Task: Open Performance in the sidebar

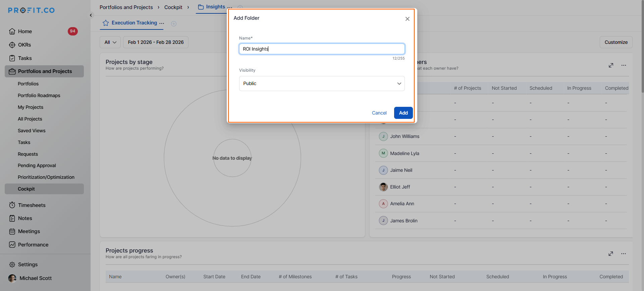Action: pyautogui.click(x=33, y=245)
